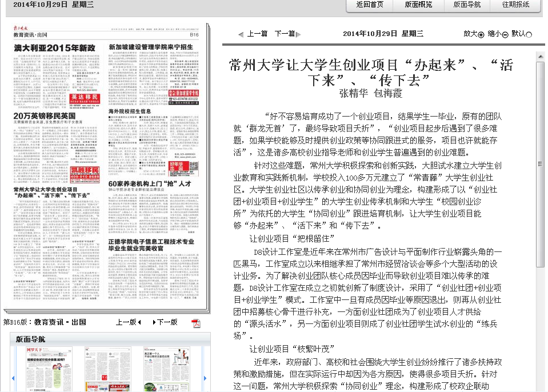548x392 pixels.
Task: Open the 新加坡建设管理学院来宁招生 article on the page
Action: (x=153, y=47)
